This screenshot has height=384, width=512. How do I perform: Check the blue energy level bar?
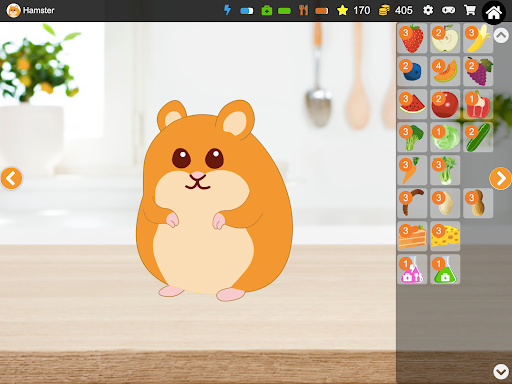click(x=247, y=11)
